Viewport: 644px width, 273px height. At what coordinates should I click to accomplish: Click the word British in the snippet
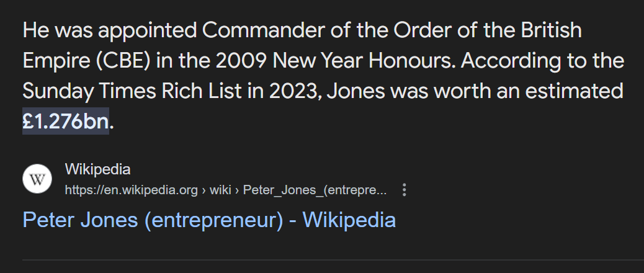point(551,30)
